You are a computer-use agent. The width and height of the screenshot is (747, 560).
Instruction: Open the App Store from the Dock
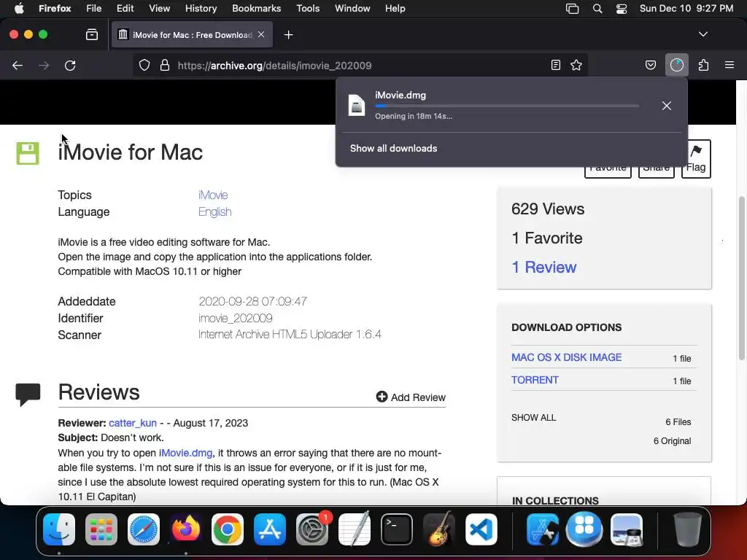(x=270, y=529)
